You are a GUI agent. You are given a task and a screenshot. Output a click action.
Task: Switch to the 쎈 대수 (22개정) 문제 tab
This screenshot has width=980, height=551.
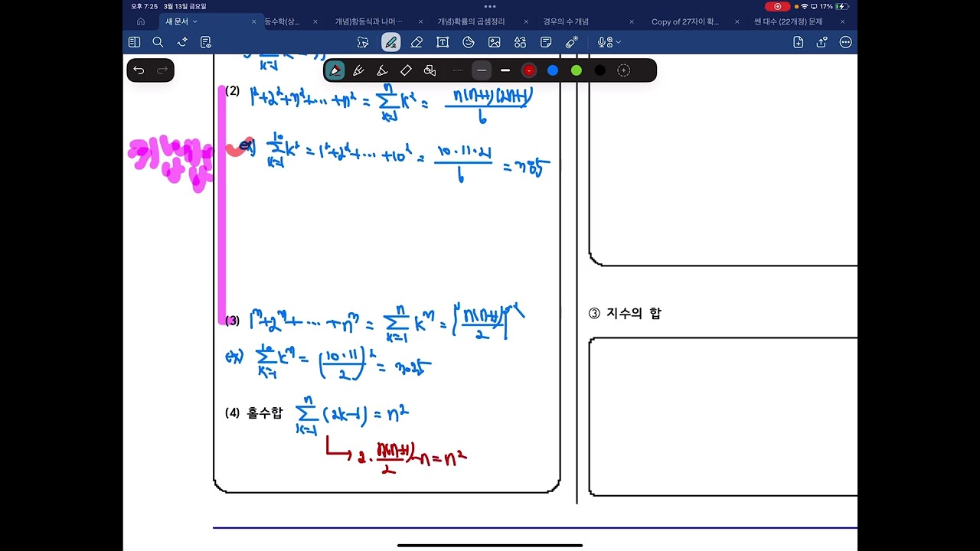click(788, 21)
